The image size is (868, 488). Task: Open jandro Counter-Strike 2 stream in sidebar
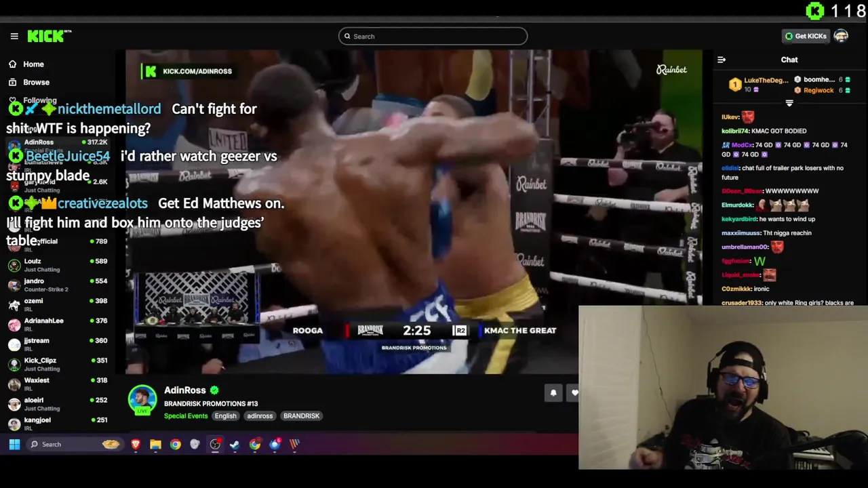click(x=58, y=285)
